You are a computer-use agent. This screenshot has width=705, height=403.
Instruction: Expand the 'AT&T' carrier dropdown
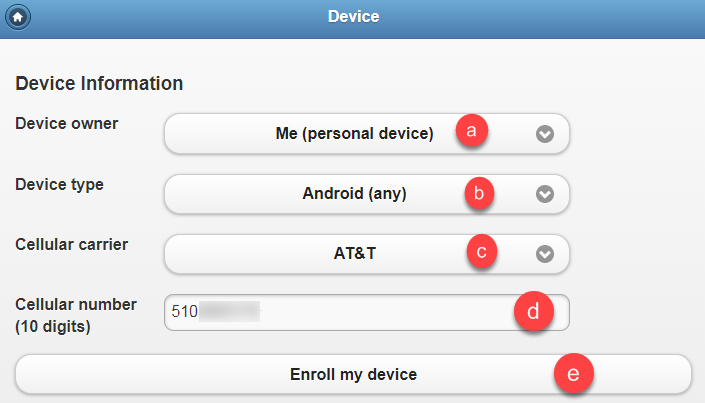pyautogui.click(x=355, y=254)
